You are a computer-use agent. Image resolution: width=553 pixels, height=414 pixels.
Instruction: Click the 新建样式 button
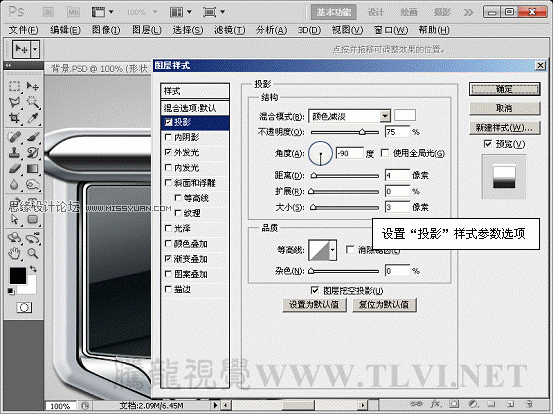(504, 127)
